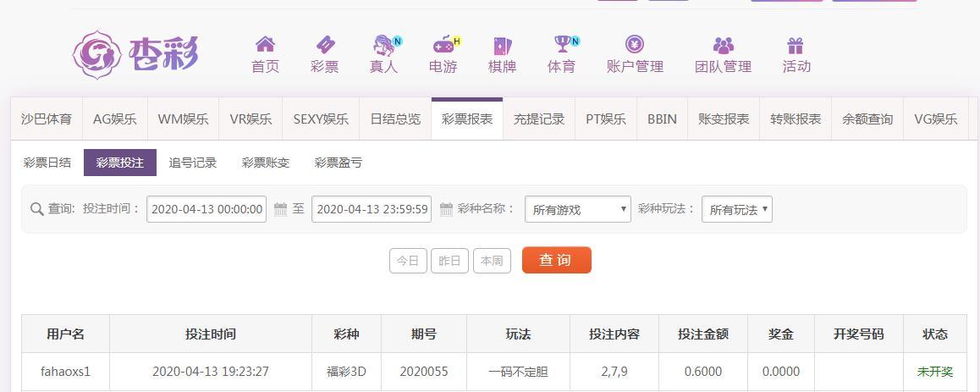
Task: Click bet time cell 2020-04-13 19:23:27
Action: pyautogui.click(x=211, y=372)
